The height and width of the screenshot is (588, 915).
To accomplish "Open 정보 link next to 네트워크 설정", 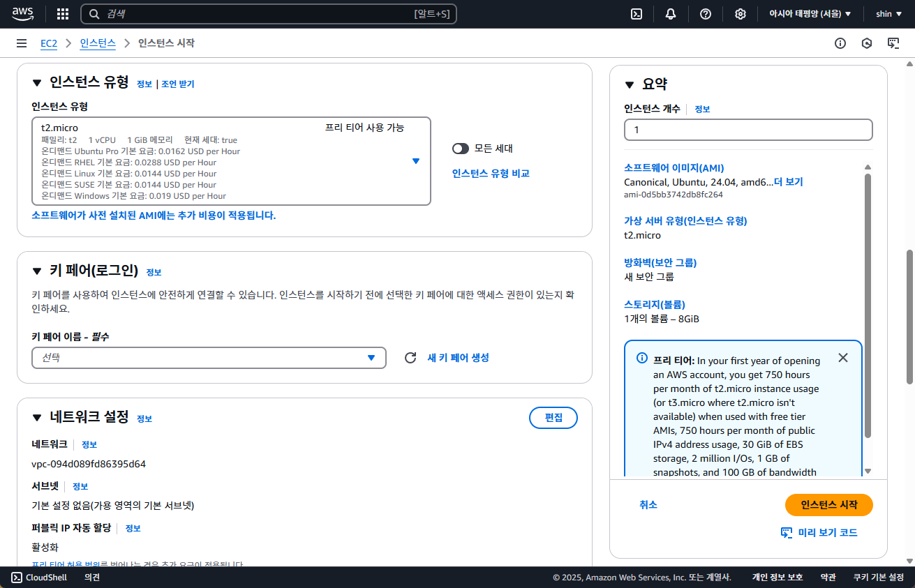I will 144,419.
